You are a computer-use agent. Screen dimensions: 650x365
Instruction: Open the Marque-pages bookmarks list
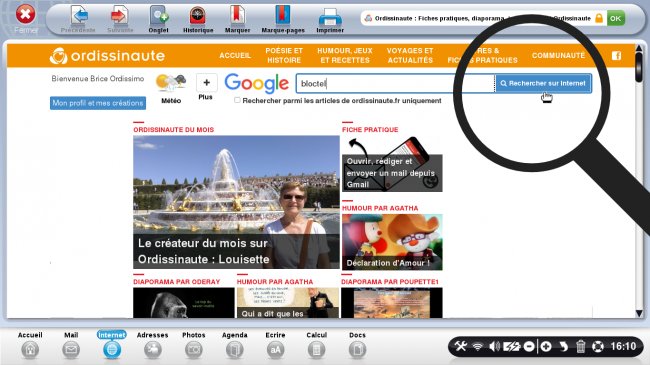pyautogui.click(x=283, y=15)
